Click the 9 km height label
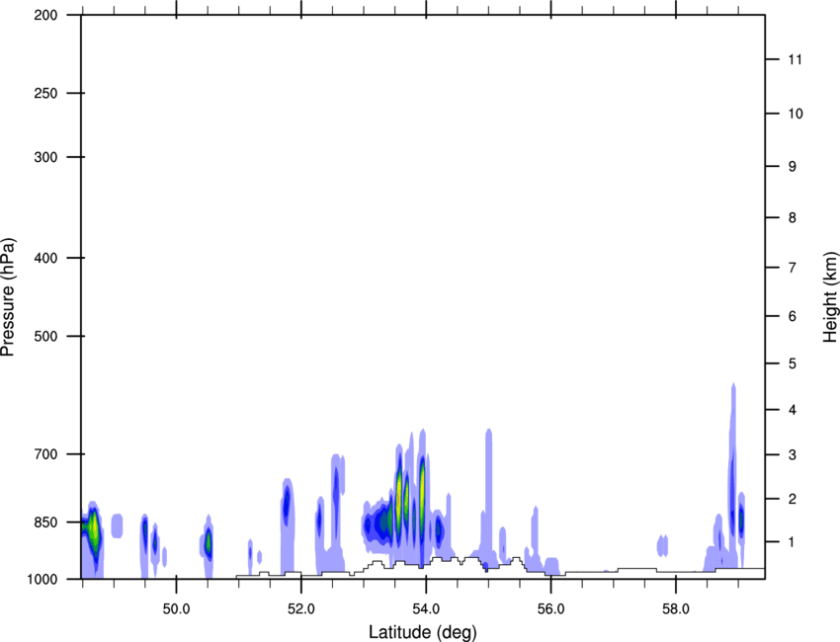Image resolution: width=840 pixels, height=642 pixels. (x=793, y=167)
